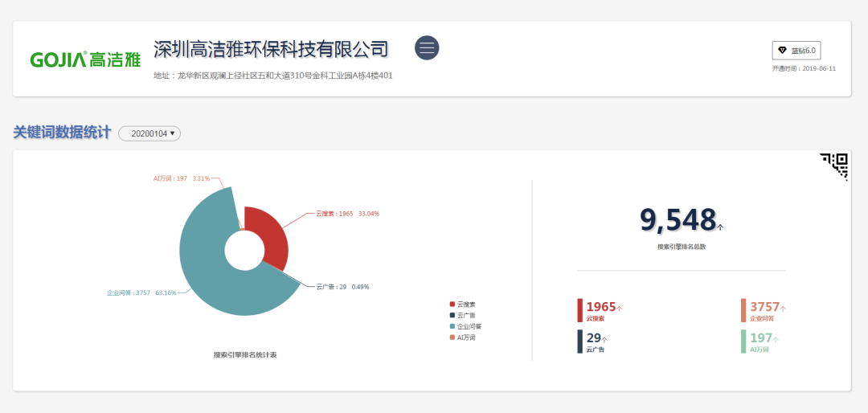Open the 20200104 date dropdown
Viewport: 868px width, 413px height.
point(149,133)
